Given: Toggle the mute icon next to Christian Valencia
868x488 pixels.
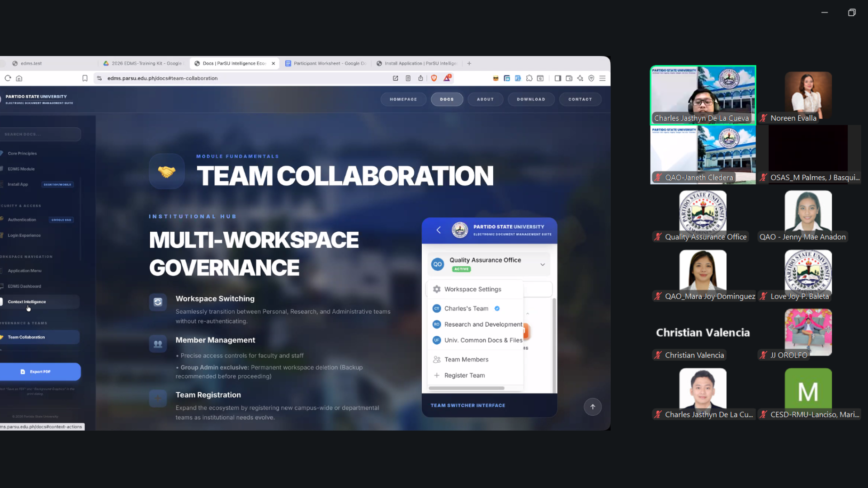Looking at the screenshot, I should point(658,355).
